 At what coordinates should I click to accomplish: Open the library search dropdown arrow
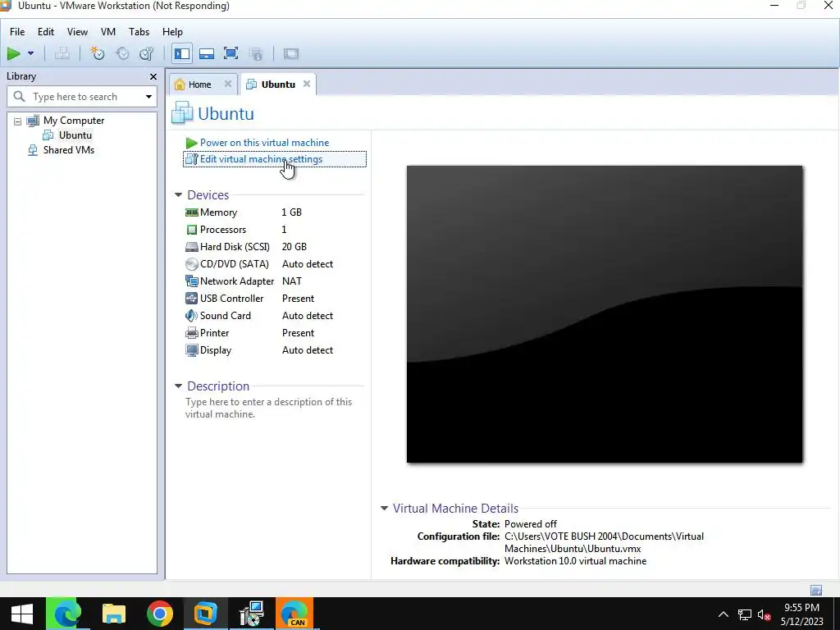[x=148, y=97]
